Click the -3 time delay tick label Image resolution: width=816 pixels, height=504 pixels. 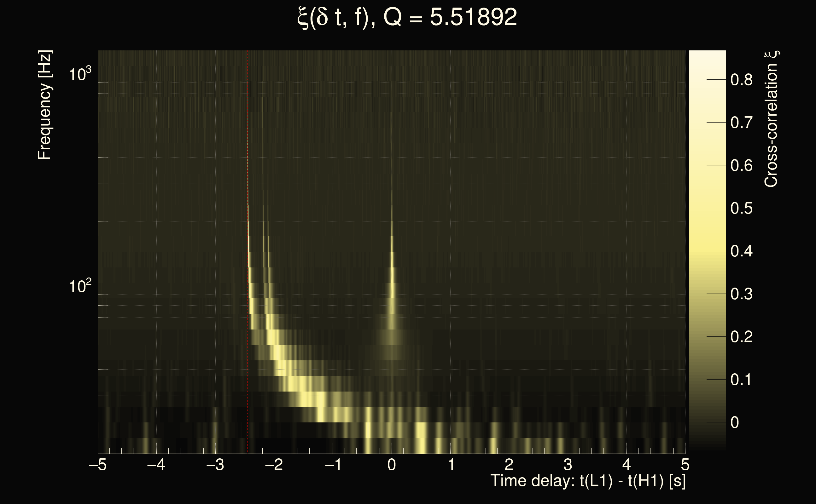[x=215, y=465]
